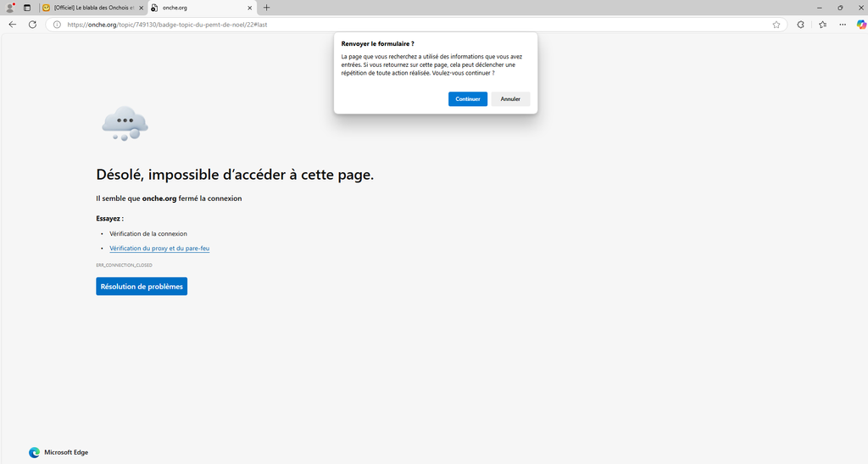The width and height of the screenshot is (868, 464).
Task: Close the onche.org tab
Action: click(250, 8)
